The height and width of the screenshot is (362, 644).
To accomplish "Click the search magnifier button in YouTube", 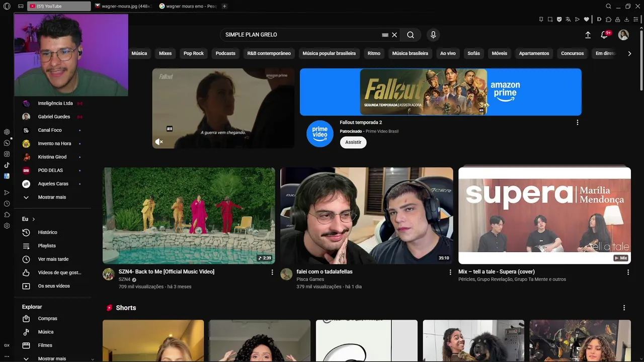I will point(411,35).
